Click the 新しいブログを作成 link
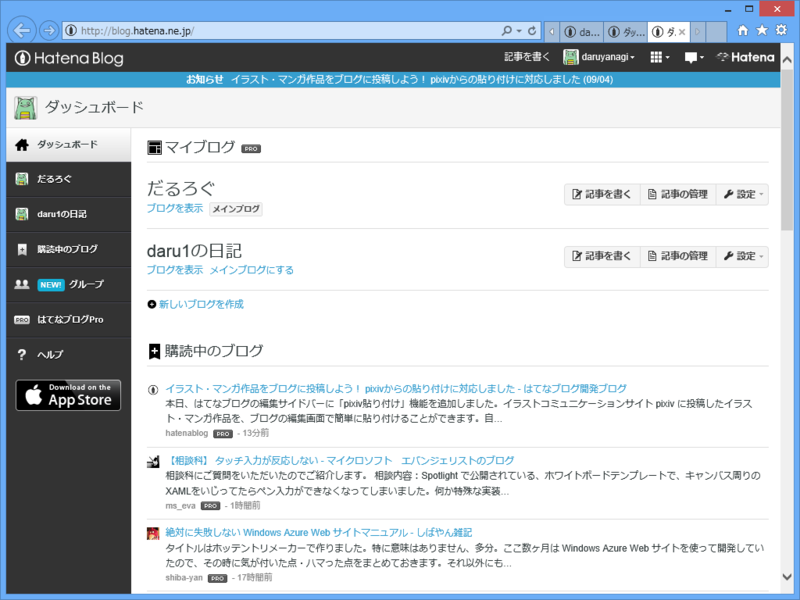The height and width of the screenshot is (600, 800). [x=202, y=305]
